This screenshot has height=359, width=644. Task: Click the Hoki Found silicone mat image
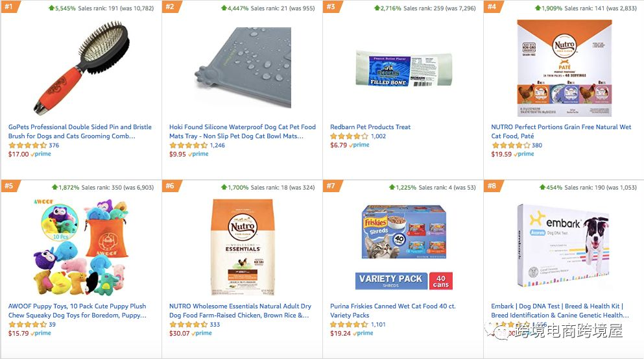[243, 68]
